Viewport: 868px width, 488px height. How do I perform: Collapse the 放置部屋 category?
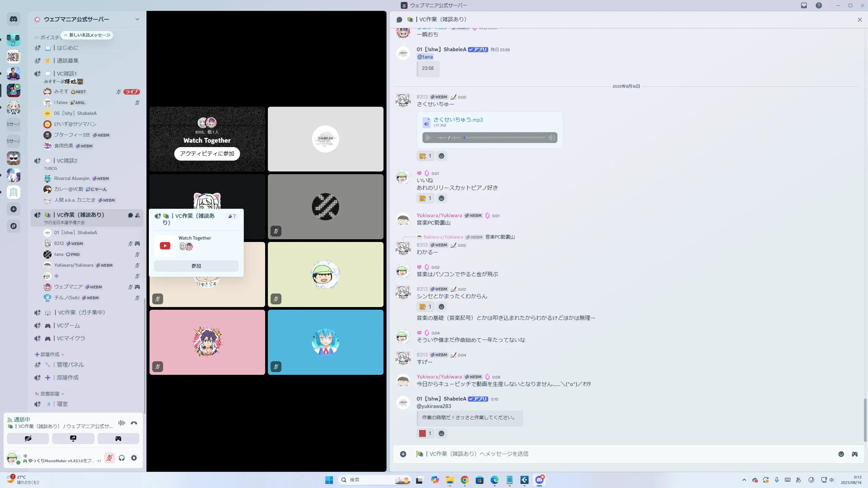(50, 394)
